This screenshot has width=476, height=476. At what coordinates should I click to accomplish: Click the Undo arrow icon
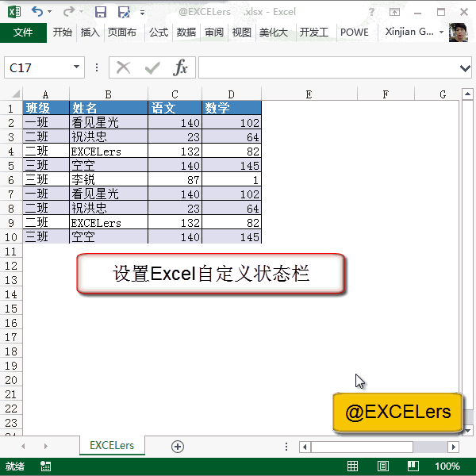tap(37, 12)
